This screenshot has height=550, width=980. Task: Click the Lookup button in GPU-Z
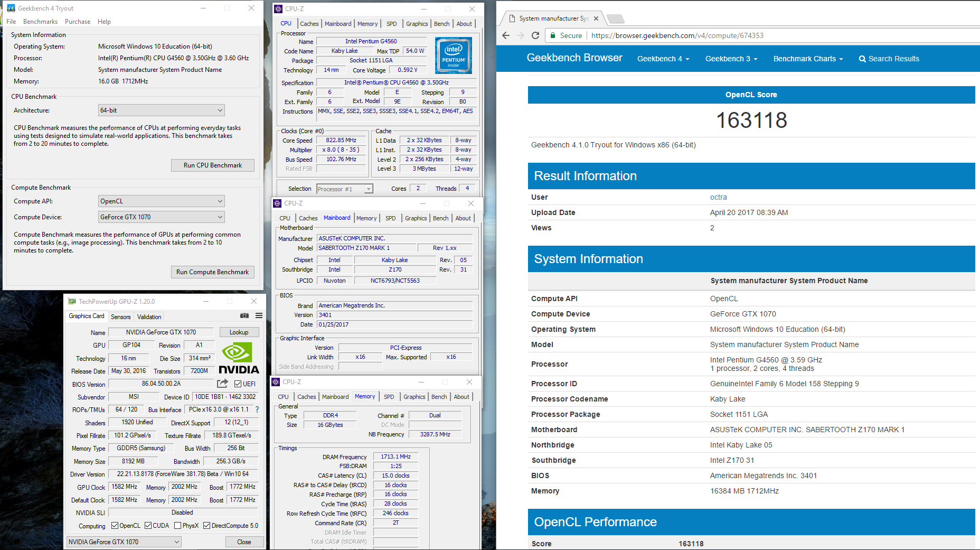(239, 332)
